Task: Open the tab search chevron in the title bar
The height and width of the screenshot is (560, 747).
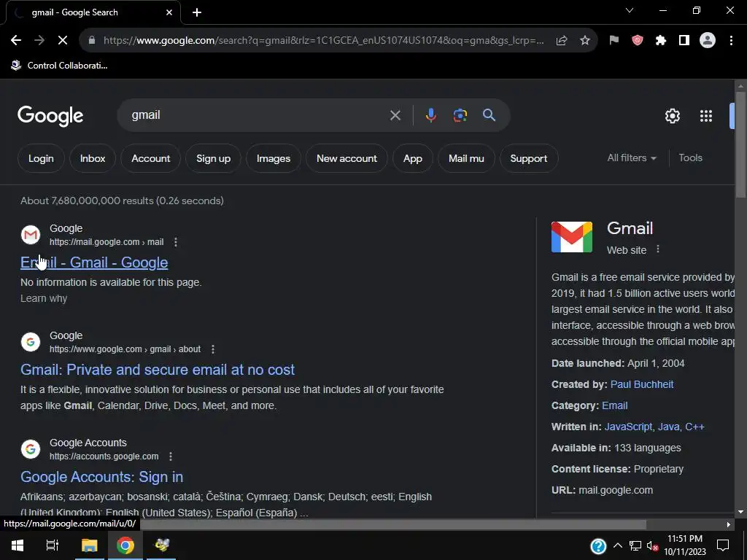Action: point(630,10)
